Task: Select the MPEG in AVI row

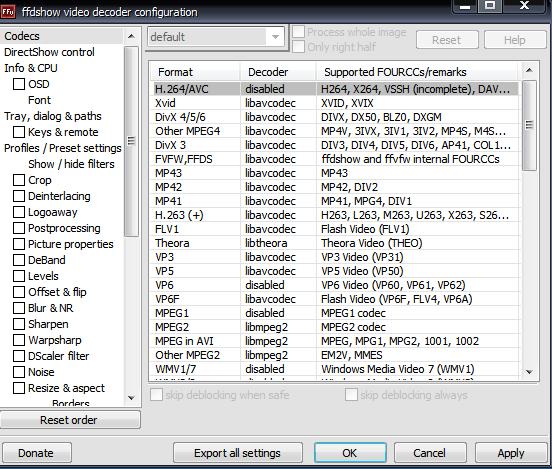Action: pos(335,341)
